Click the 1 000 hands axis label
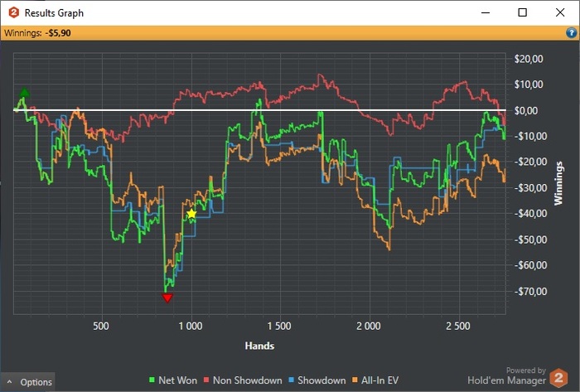 [x=191, y=327]
